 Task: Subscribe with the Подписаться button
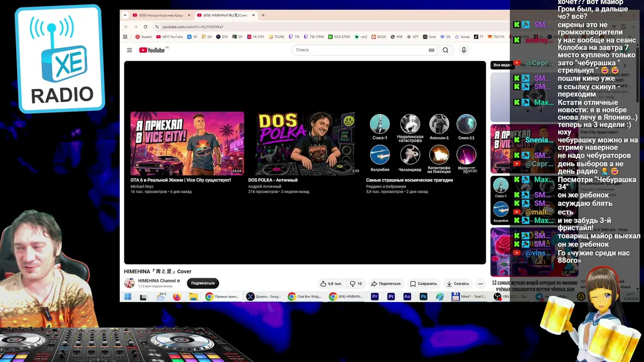[x=203, y=284]
